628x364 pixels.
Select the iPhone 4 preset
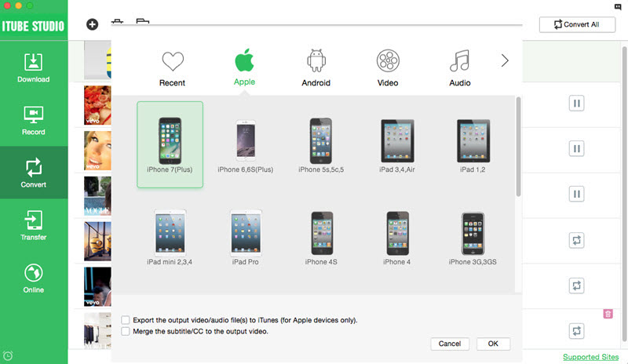pos(397,238)
